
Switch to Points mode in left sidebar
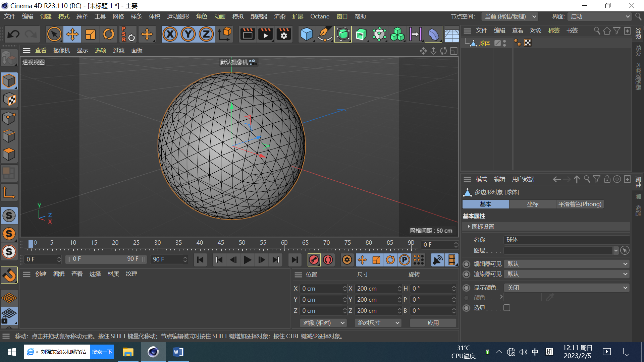(9, 118)
